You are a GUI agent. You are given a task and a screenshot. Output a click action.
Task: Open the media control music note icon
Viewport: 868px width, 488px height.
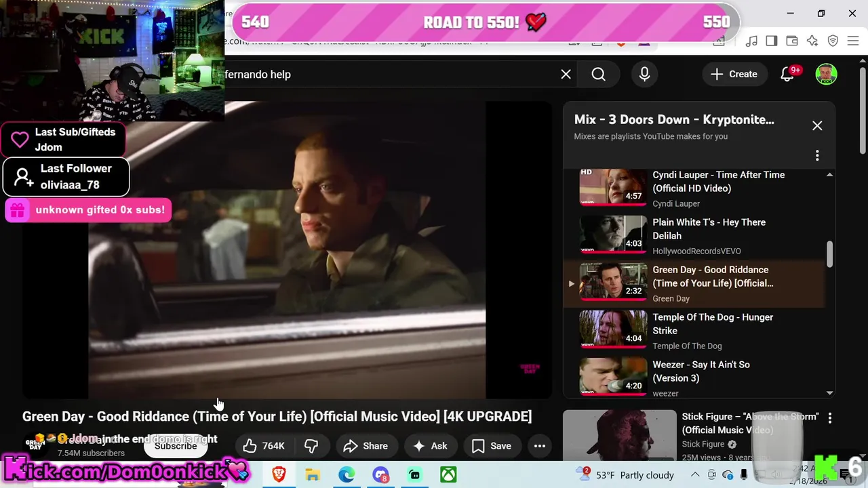[751, 41]
